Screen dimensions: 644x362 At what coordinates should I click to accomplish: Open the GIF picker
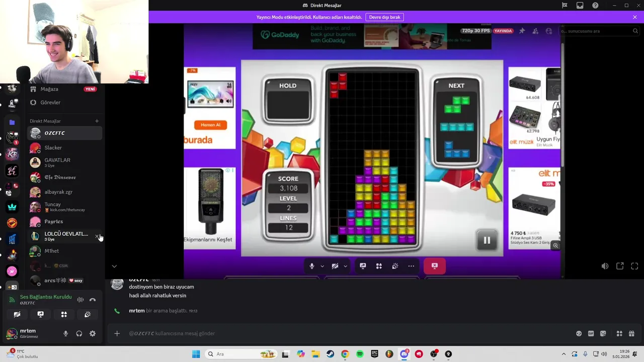click(591, 333)
